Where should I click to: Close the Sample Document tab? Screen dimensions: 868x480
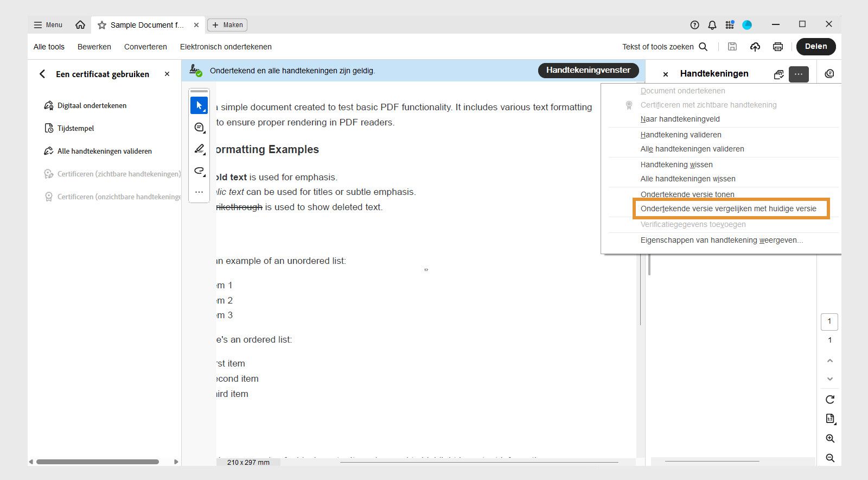(x=196, y=25)
